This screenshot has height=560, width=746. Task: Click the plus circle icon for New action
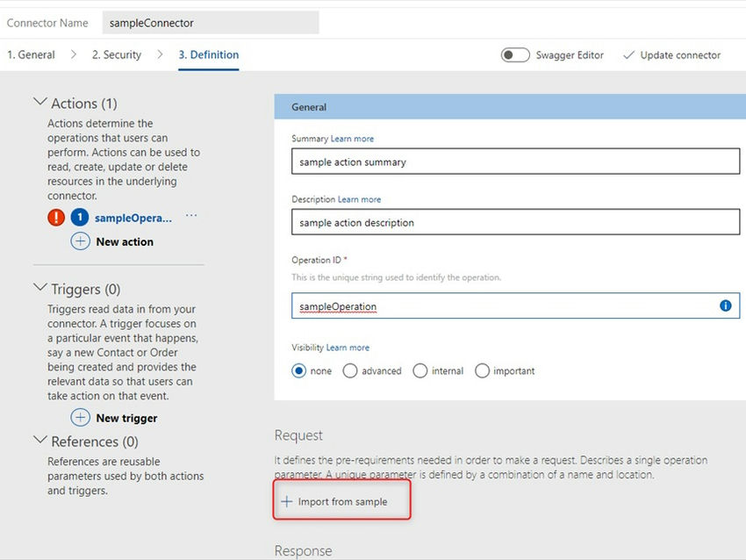(80, 241)
